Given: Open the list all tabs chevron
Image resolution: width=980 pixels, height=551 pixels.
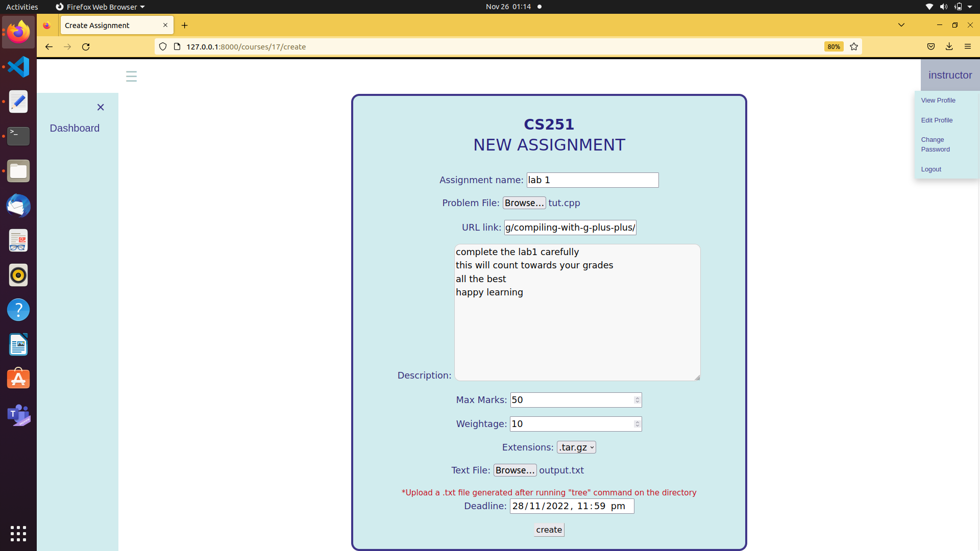Looking at the screenshot, I should point(901,25).
